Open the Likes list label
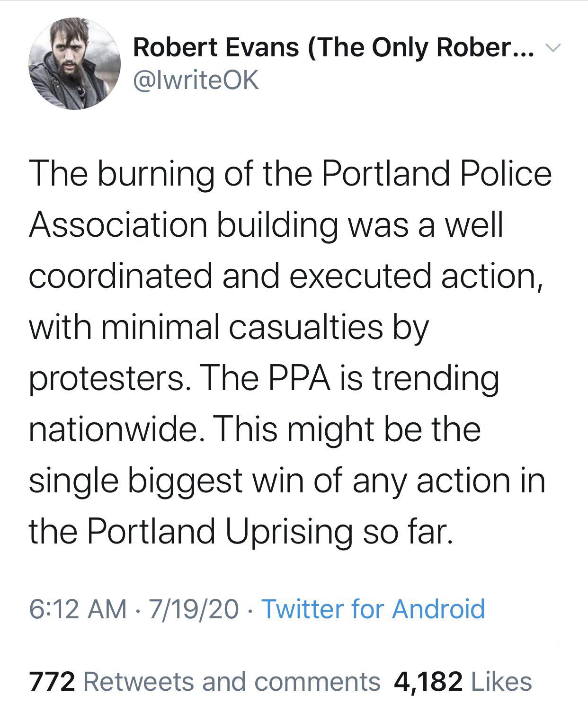Viewport: 588px width, 713px height. [502, 682]
